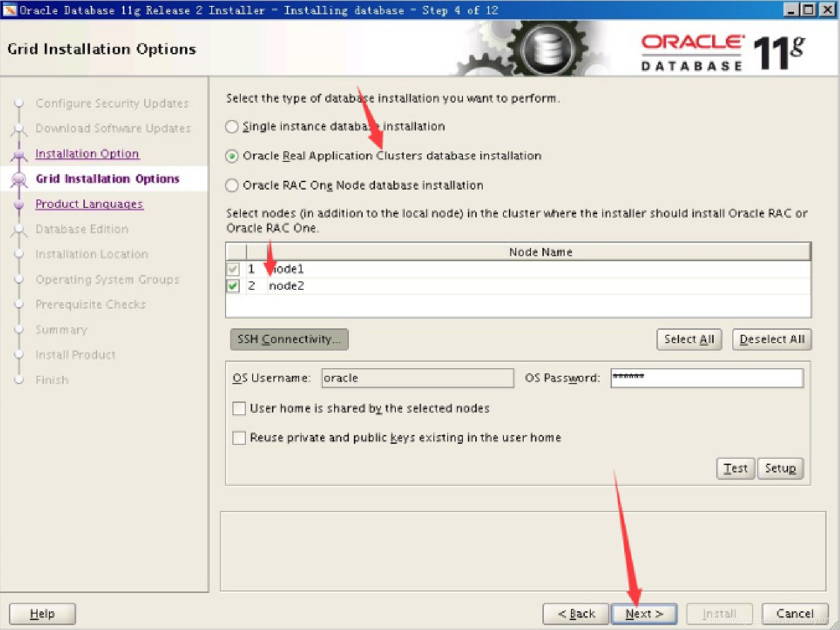Toggle the node1 checkbox
Image resolution: width=840 pixels, height=630 pixels.
click(233, 269)
